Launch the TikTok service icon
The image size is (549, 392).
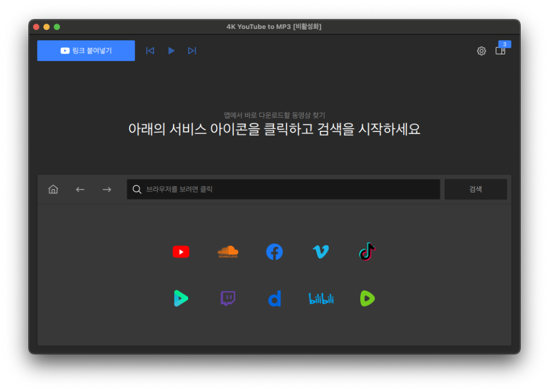[x=367, y=251]
